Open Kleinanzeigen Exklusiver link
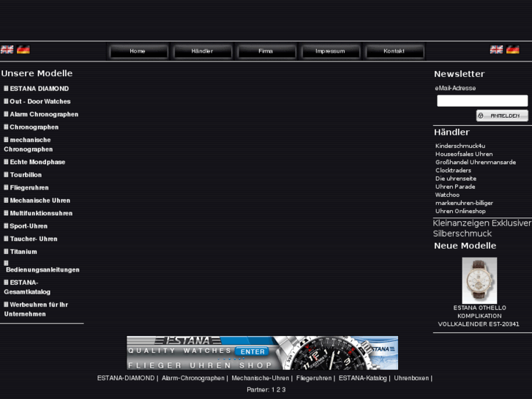The height and width of the screenshot is (399, 532). [x=482, y=223]
